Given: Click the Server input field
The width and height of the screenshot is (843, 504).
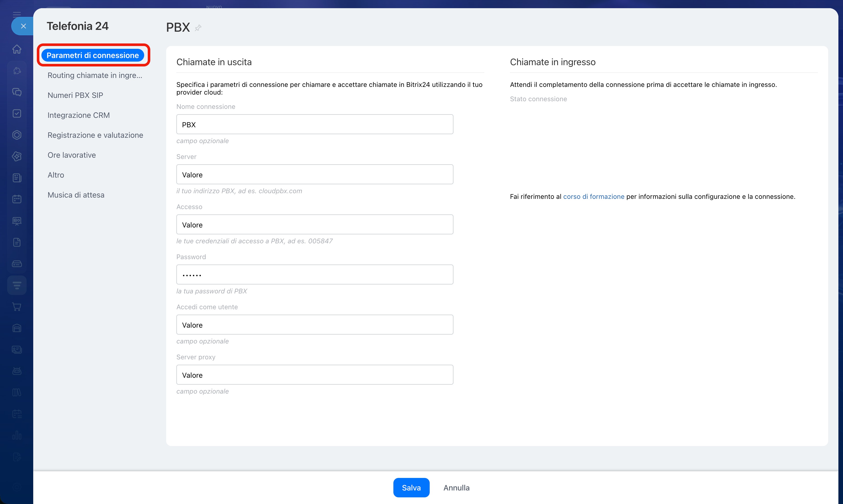Looking at the screenshot, I should point(314,175).
